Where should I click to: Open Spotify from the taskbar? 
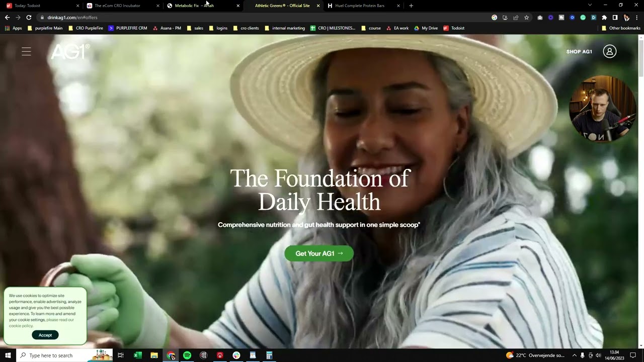(187, 355)
